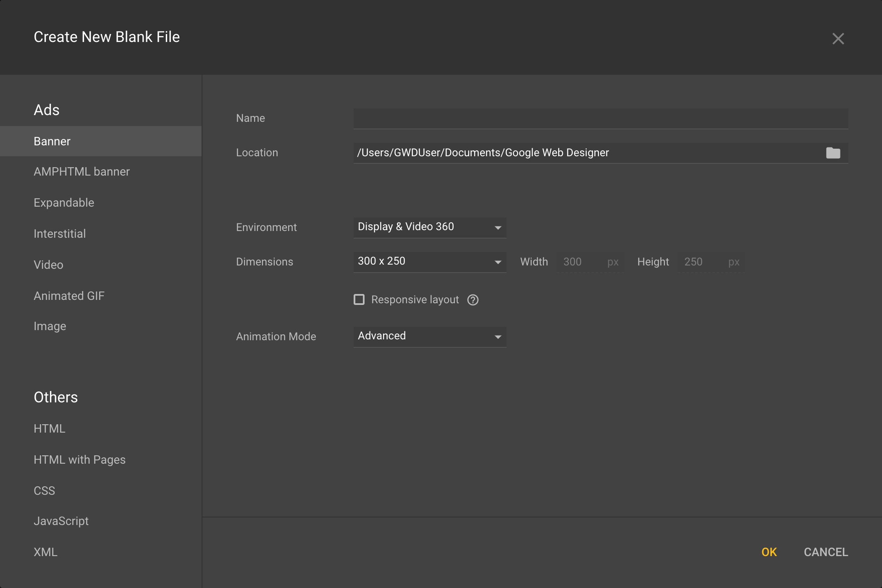
Task: Choose JavaScript file type
Action: coord(61,521)
